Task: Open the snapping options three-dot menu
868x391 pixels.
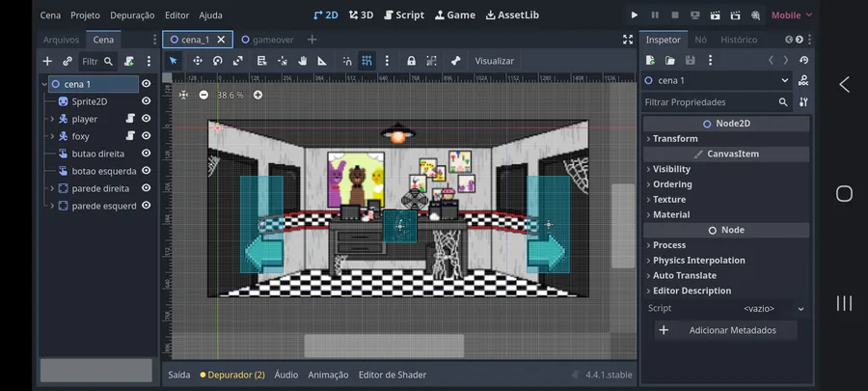Action: [x=387, y=61]
